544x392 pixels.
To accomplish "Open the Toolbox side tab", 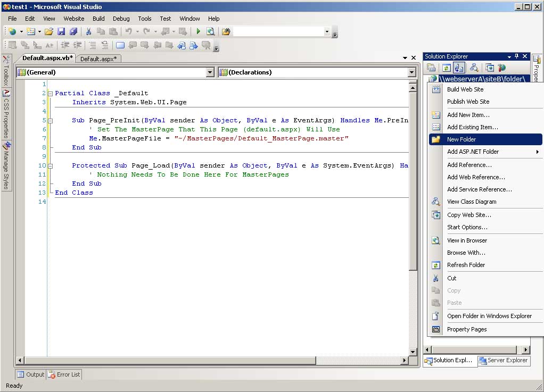I will pyautogui.click(x=6, y=71).
